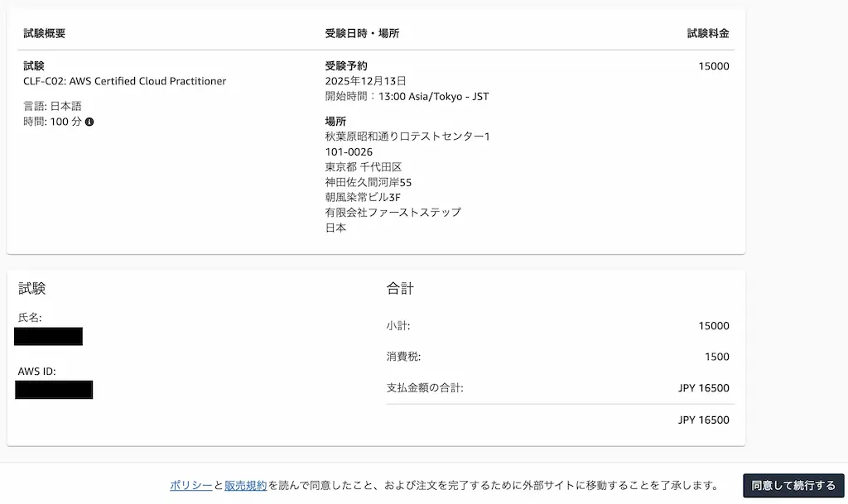
Task: Click the AWS ID: label
Action: pos(36,371)
